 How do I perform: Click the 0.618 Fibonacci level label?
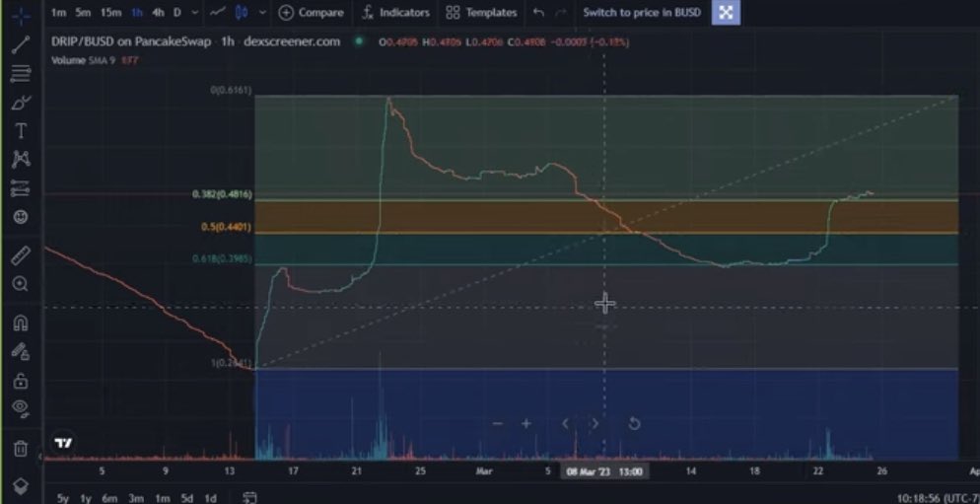223,258
